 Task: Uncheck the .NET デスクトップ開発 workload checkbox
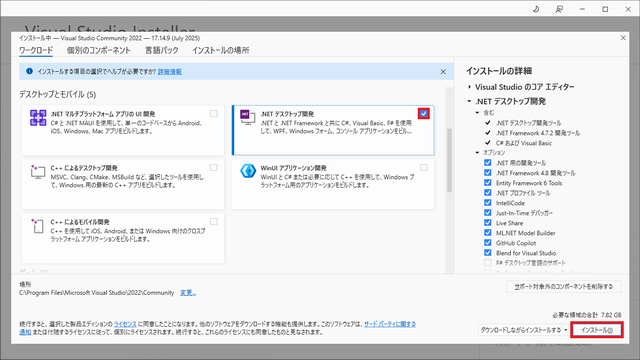[424, 113]
